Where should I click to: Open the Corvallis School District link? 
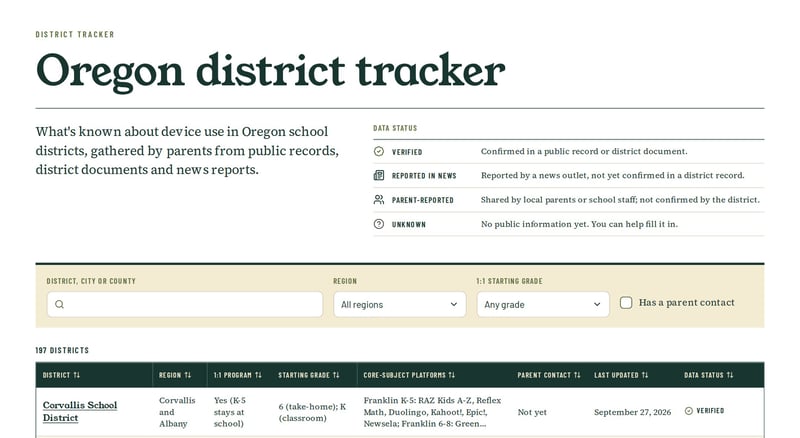(80, 411)
